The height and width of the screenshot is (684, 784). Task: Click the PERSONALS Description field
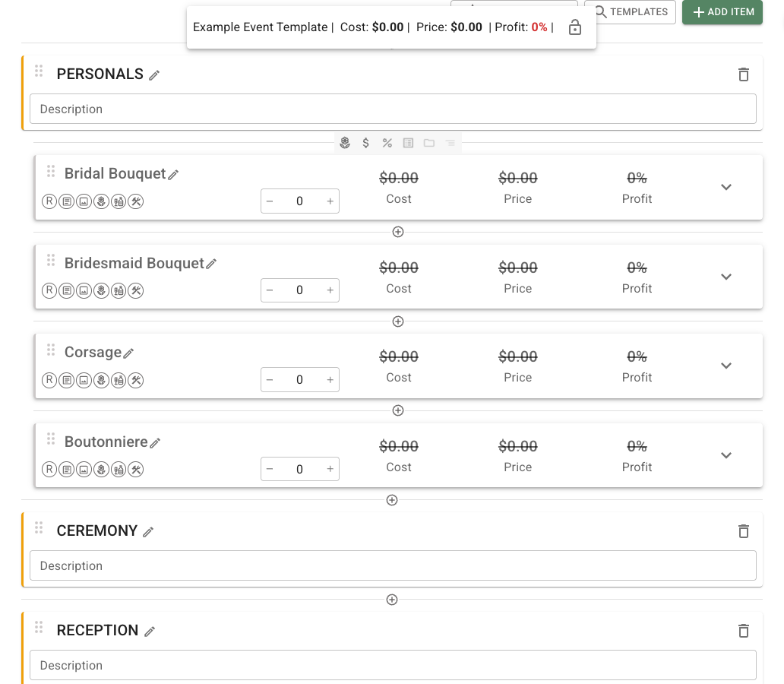[393, 109]
